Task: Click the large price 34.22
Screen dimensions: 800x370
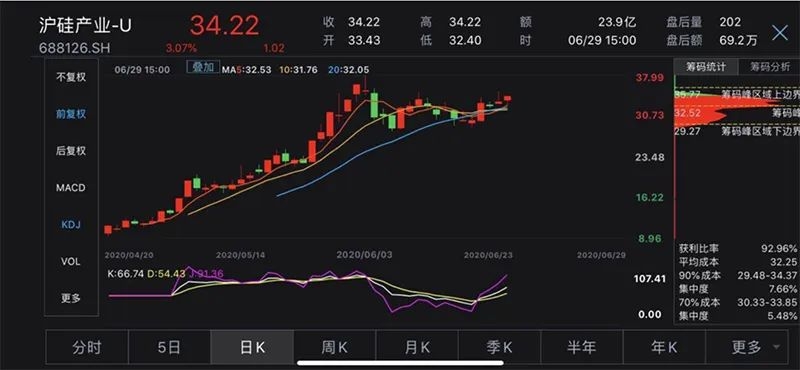Action: tap(224, 25)
